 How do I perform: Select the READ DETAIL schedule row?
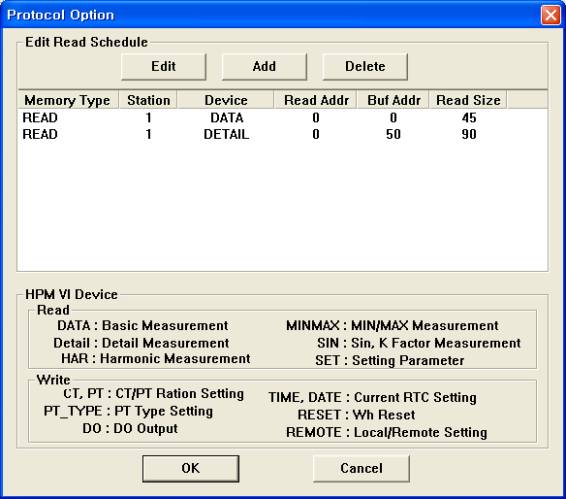coord(282,134)
